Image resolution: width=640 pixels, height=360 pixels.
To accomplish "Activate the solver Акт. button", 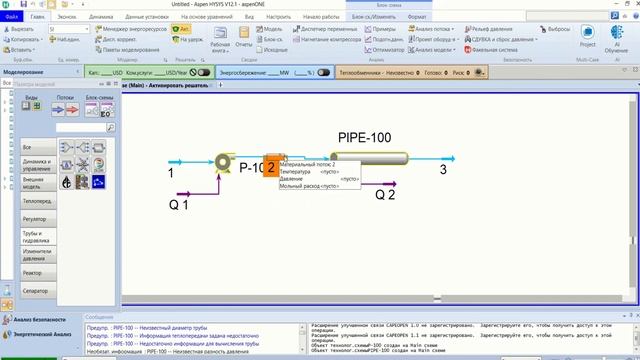I will 180,29.
